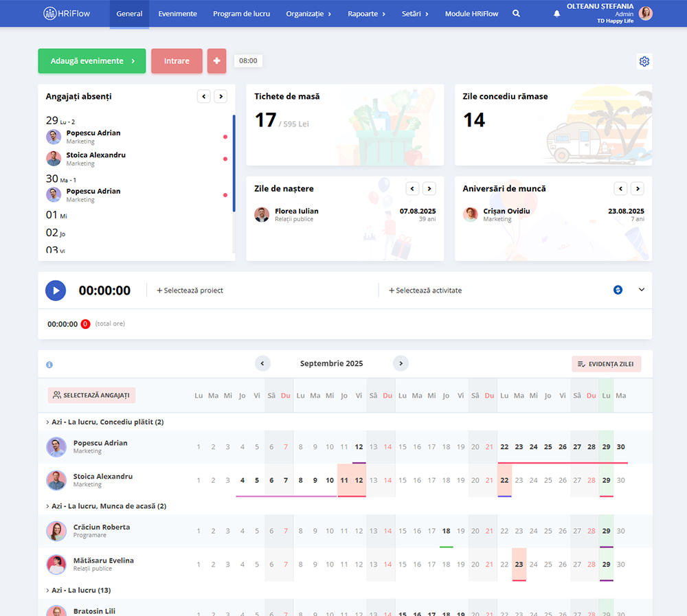Open the Module HRiFlow menu

(x=471, y=13)
